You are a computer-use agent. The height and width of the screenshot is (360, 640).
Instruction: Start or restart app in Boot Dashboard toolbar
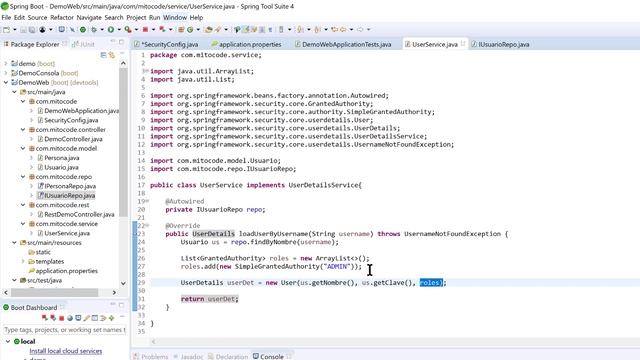(x=45, y=318)
